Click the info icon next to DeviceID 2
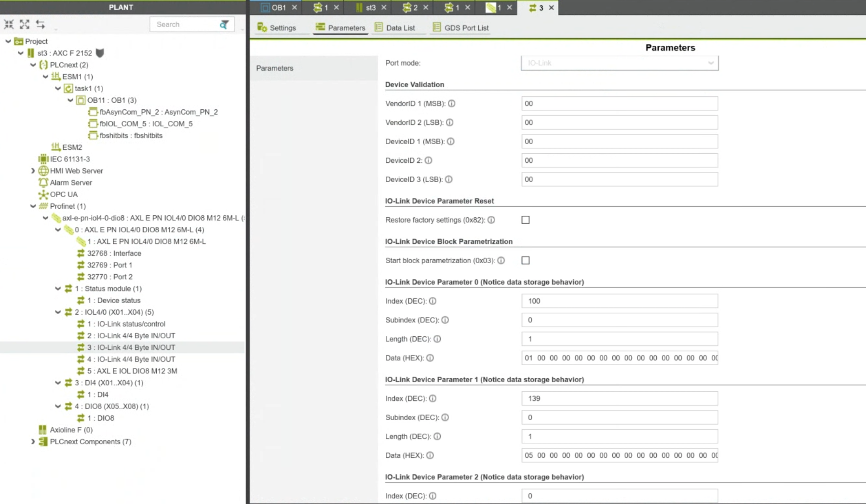The width and height of the screenshot is (866, 504). pyautogui.click(x=428, y=160)
